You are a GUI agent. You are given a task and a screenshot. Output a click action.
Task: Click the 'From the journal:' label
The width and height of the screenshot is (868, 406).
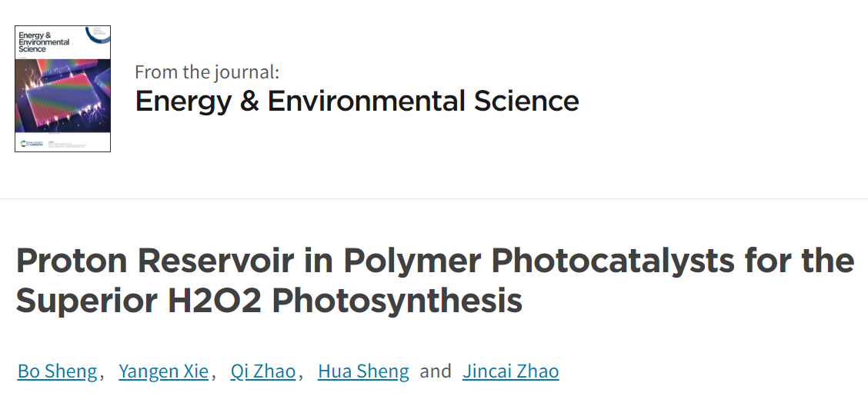[x=207, y=72]
